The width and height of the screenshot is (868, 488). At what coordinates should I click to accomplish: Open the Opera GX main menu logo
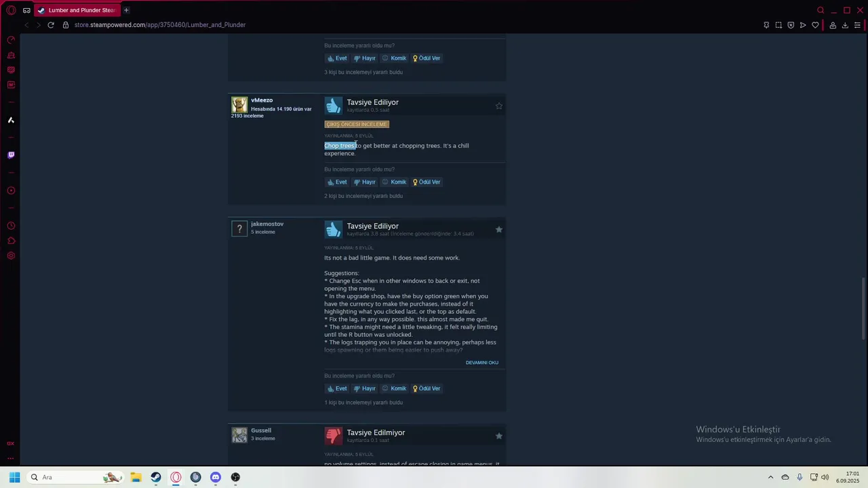click(11, 10)
